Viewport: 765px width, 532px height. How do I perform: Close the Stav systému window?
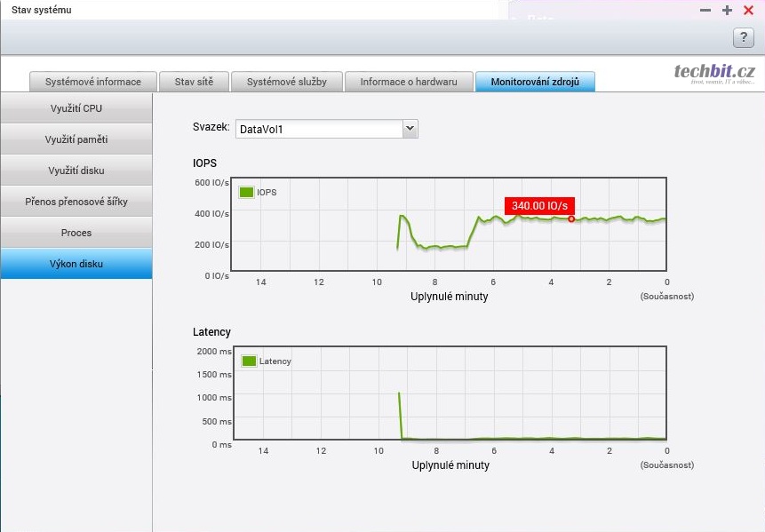tap(748, 10)
